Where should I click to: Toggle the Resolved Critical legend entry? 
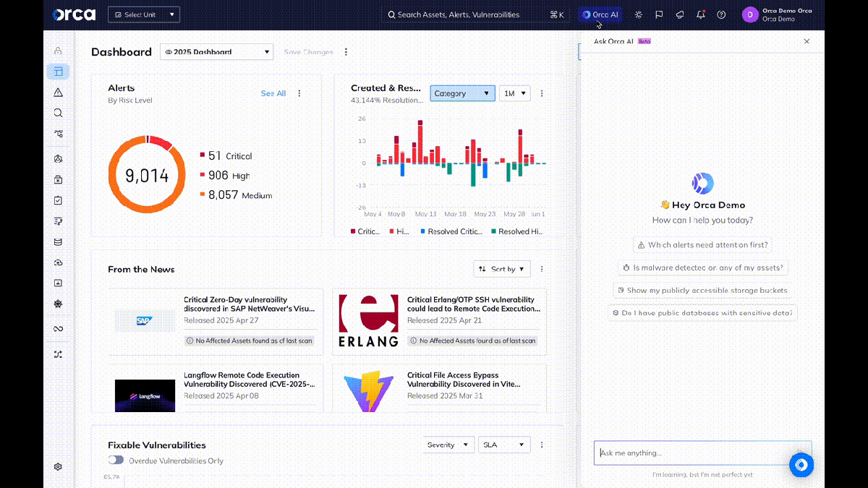tap(451, 231)
